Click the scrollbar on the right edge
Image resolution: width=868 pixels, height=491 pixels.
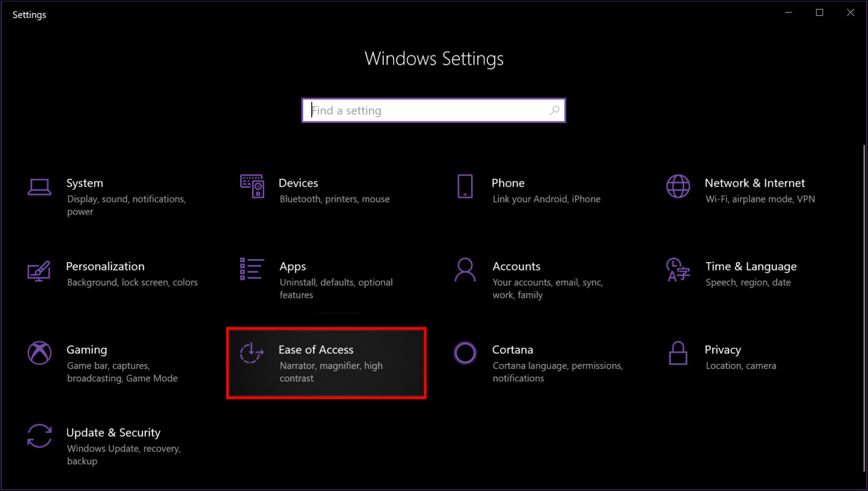tap(863, 273)
